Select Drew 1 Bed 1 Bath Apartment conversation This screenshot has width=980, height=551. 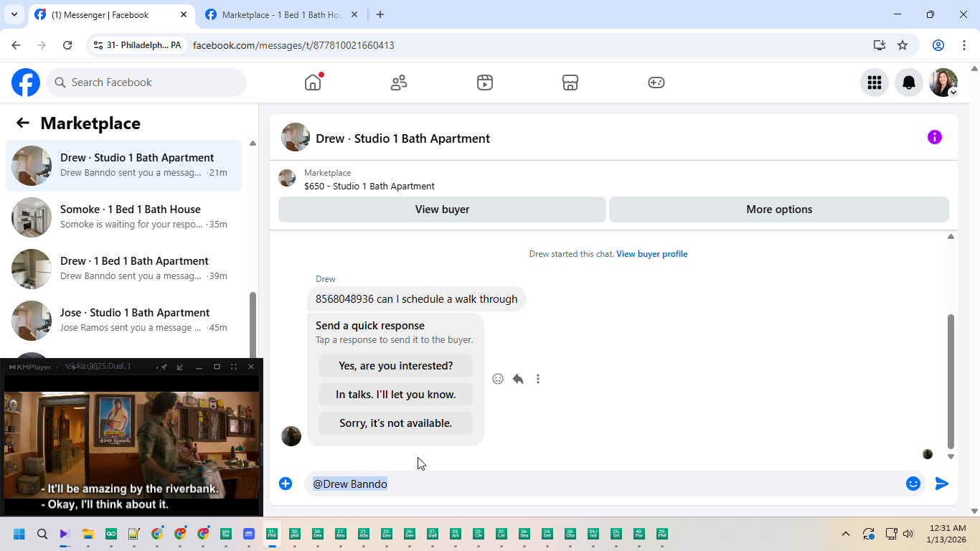pyautogui.click(x=123, y=269)
